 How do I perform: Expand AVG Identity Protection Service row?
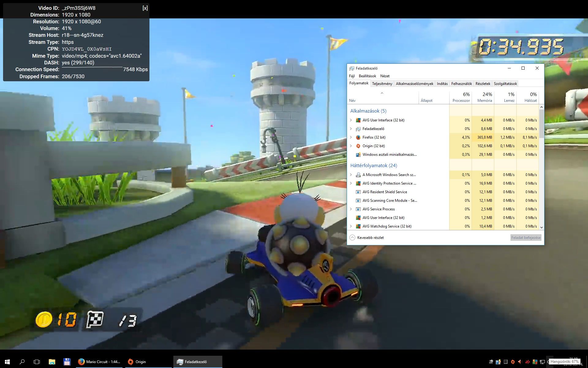click(351, 183)
